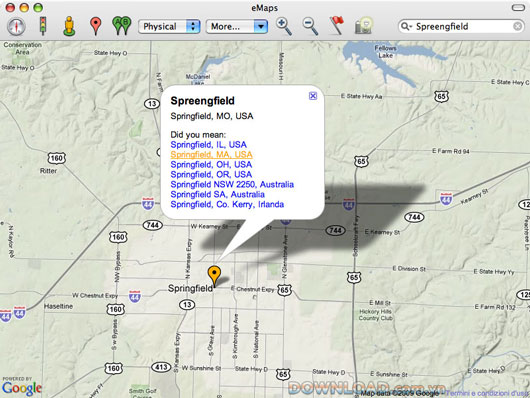Click the building with lightbulb icon

[363, 26]
